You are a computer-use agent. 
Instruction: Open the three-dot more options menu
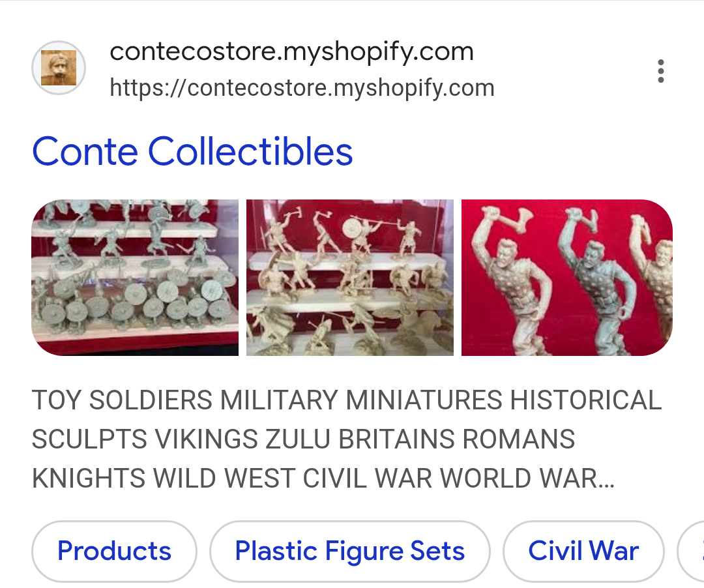click(x=660, y=71)
